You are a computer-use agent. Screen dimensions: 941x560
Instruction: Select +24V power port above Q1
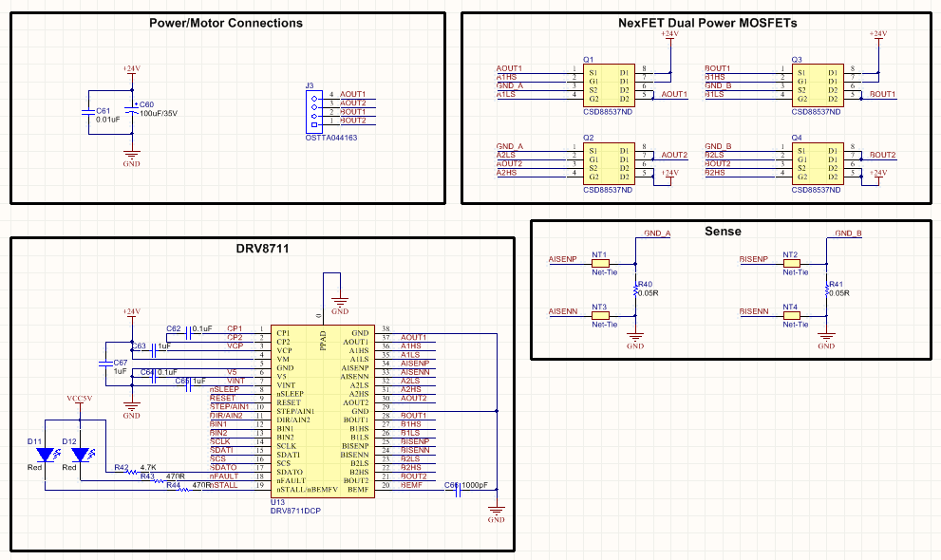tap(669, 36)
